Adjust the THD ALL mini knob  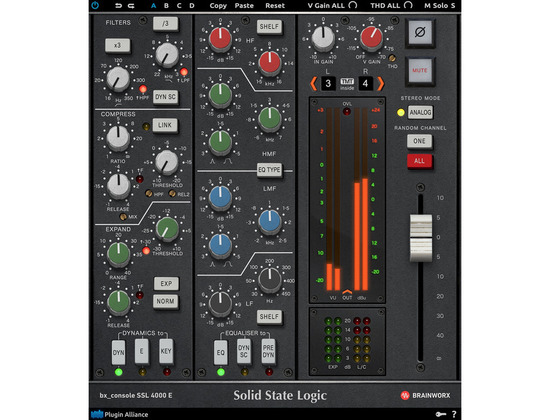pos(408,5)
